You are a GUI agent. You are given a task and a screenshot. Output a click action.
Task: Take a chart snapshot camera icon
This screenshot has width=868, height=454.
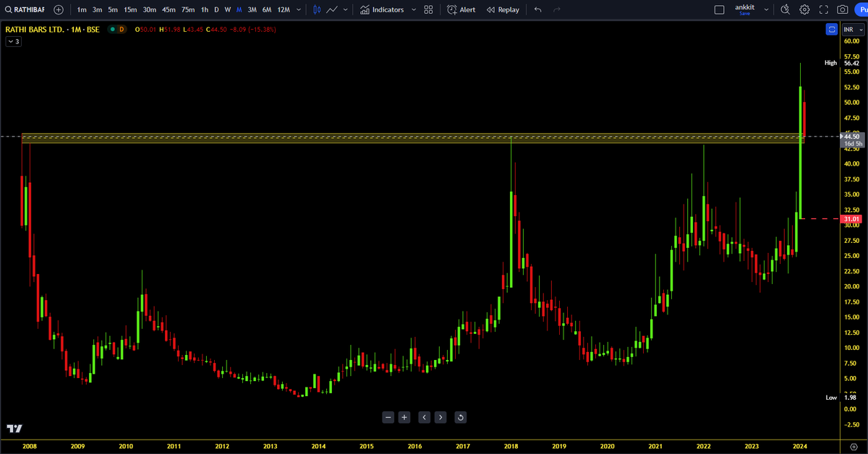pyautogui.click(x=843, y=10)
